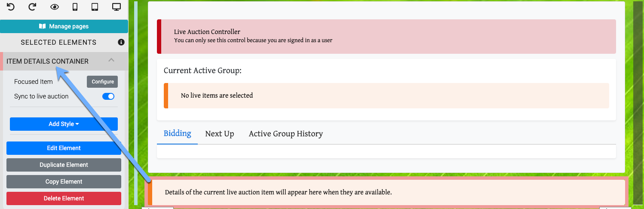Switch to mobile phone view icon
The width and height of the screenshot is (644, 209).
tap(75, 7)
